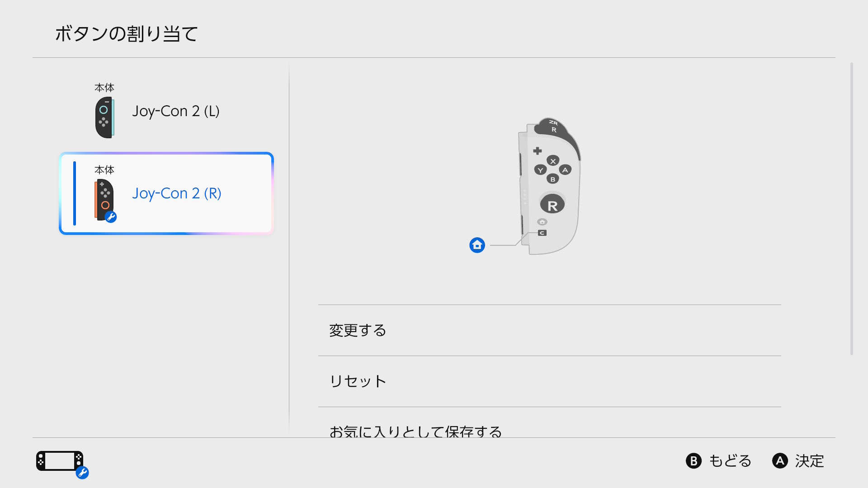This screenshot has height=488, width=868.
Task: Select the Joy-Con 2 (L) controller icon
Action: [x=104, y=117]
